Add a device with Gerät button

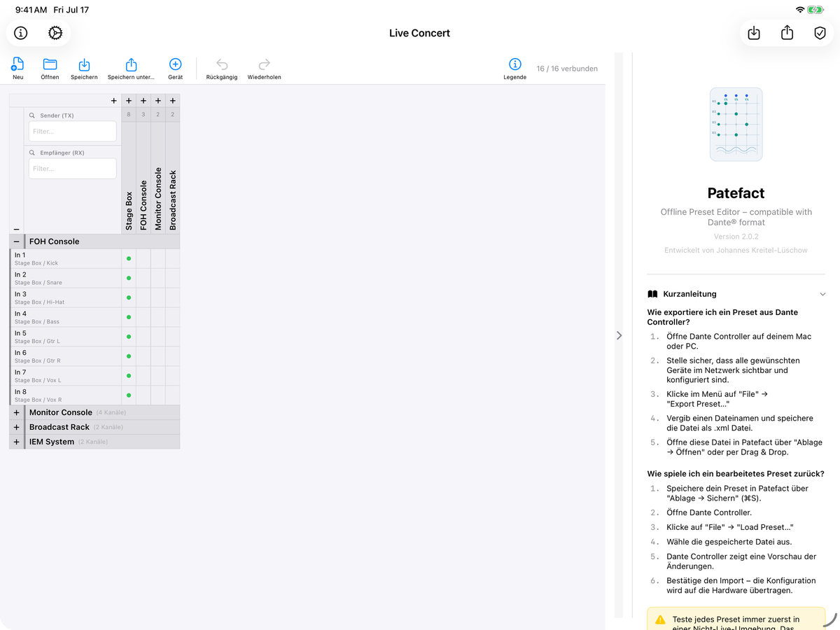coord(176,69)
